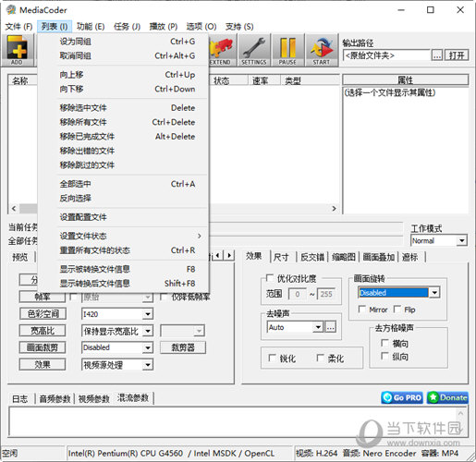The height and width of the screenshot is (462, 476).
Task: Click the 裁剪器 button
Action: (x=183, y=347)
